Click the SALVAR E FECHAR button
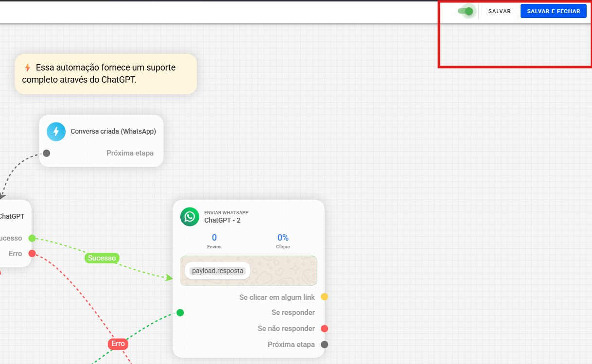This screenshot has height=364, width=592. [553, 11]
